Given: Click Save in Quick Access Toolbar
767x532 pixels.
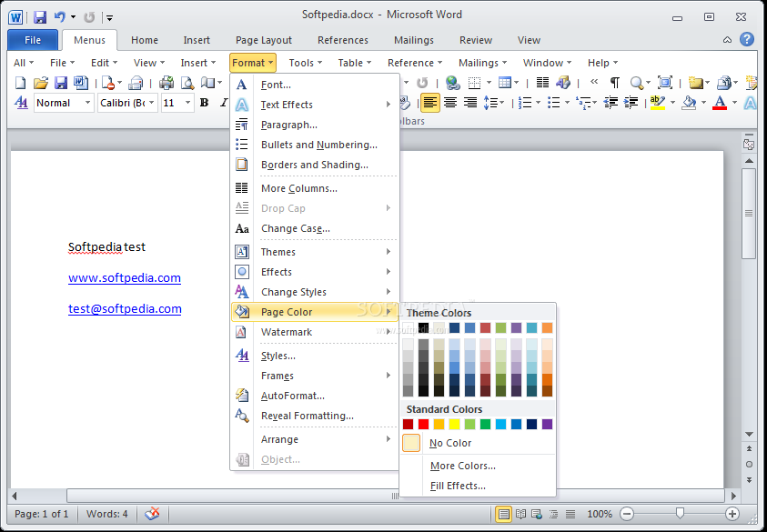Looking at the screenshot, I should tap(40, 17).
